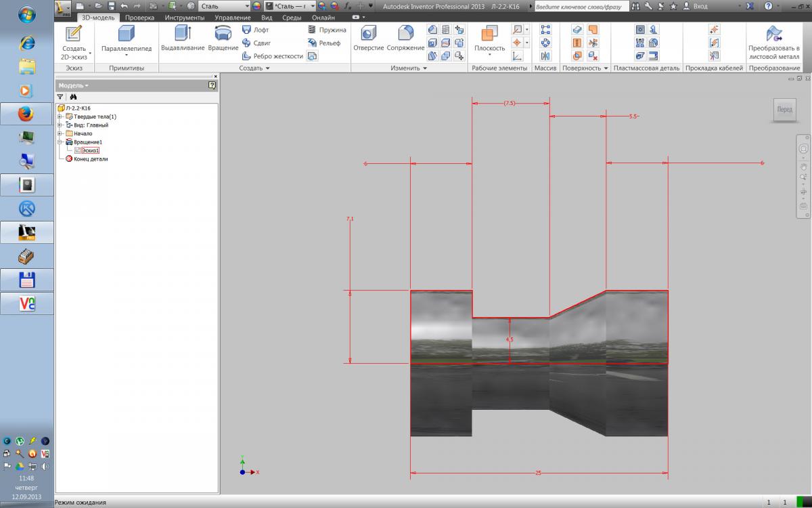This screenshot has width=812, height=508.
Task: Click the binoculars search icon in Модель panel
Action: [73, 97]
